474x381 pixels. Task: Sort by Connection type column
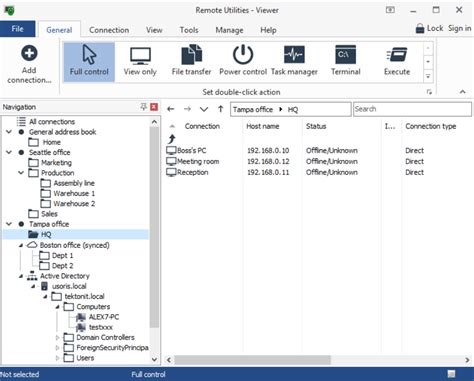click(x=431, y=126)
